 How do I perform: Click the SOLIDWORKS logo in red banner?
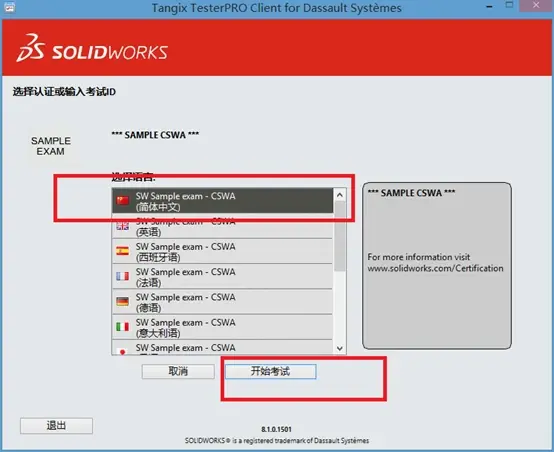point(92,48)
